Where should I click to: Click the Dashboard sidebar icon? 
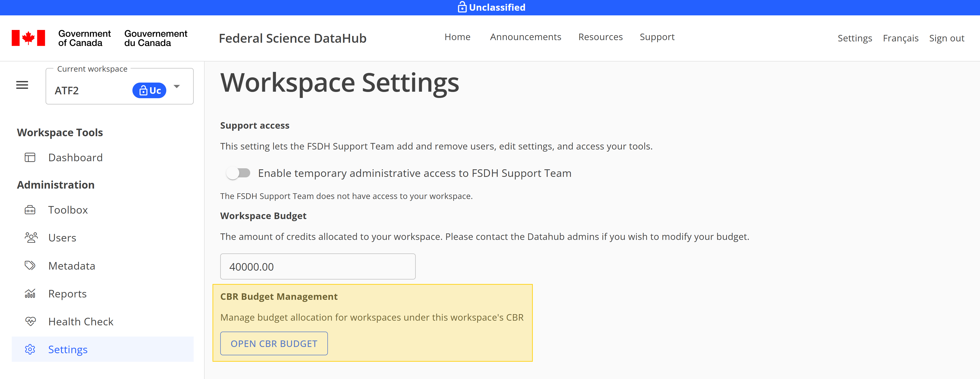30,157
